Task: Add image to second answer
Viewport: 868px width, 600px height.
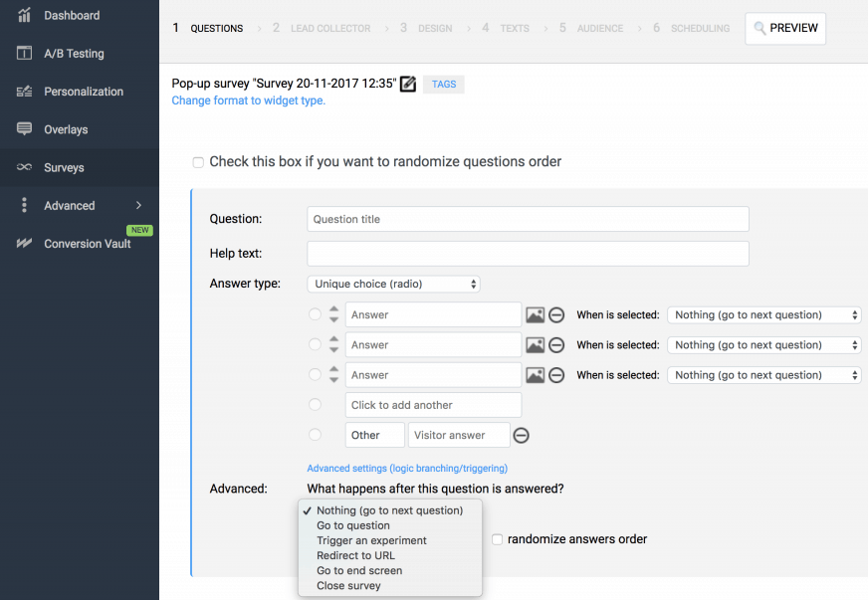Action: [535, 345]
